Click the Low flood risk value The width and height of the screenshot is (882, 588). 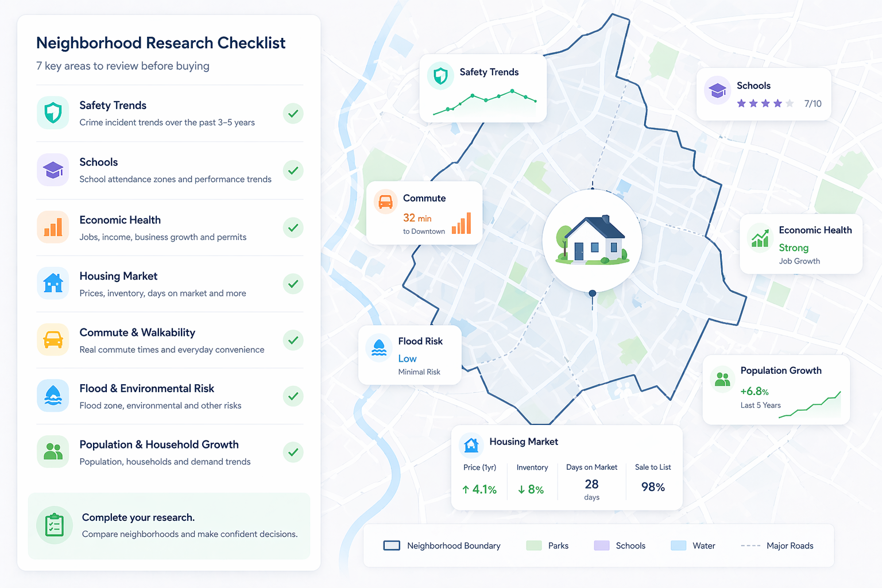[408, 358]
